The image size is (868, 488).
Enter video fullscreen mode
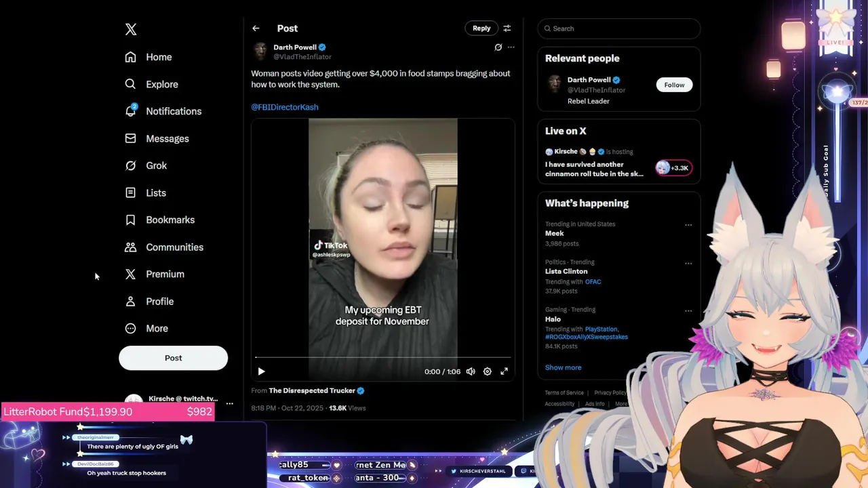coord(504,371)
